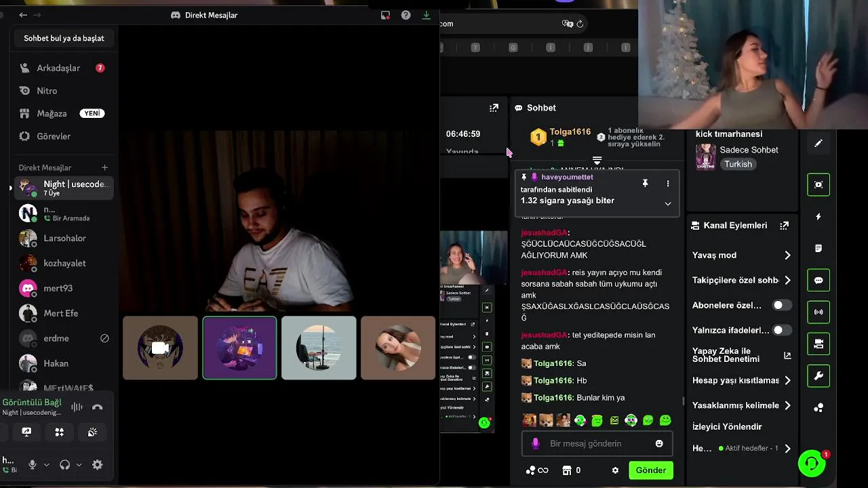Click the Turkish language tag

(738, 164)
